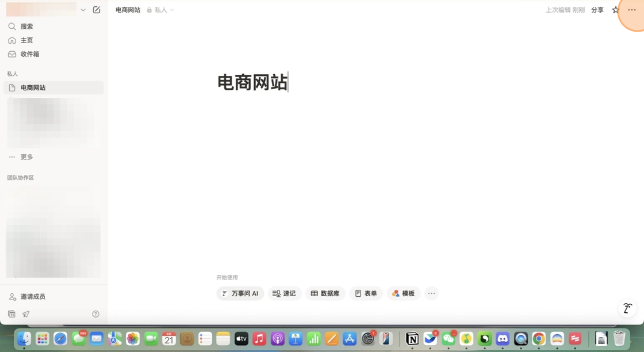This screenshot has width=644, height=352.
Task: Open Notes in the Dock
Action: 223,338
